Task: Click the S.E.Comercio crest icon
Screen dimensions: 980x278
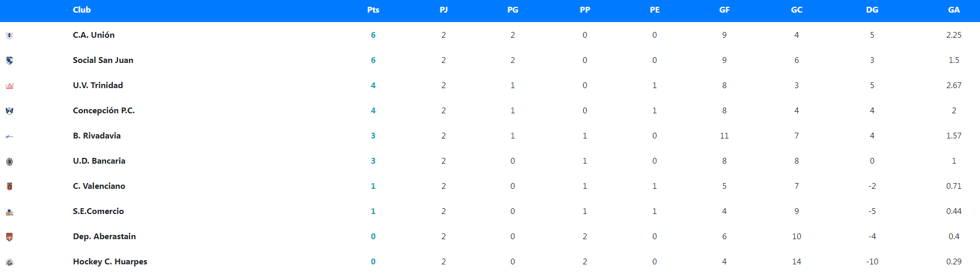Action: pyautogui.click(x=9, y=212)
